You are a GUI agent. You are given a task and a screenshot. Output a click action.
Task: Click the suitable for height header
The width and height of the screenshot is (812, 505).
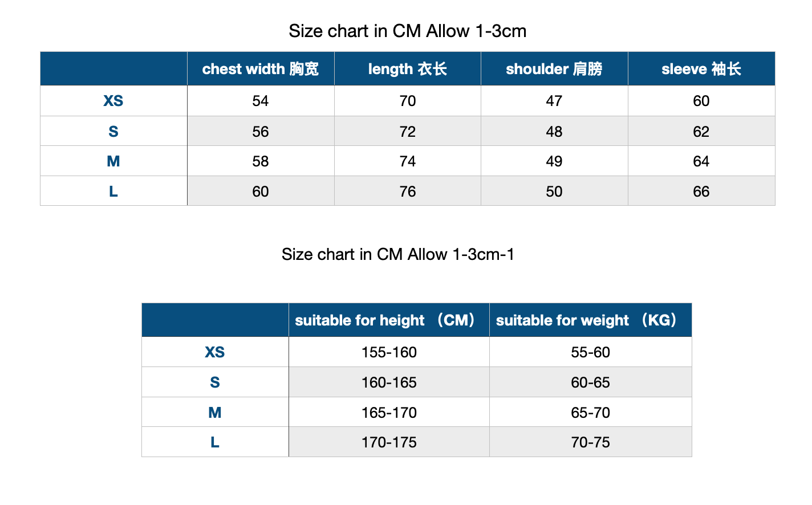[389, 320]
